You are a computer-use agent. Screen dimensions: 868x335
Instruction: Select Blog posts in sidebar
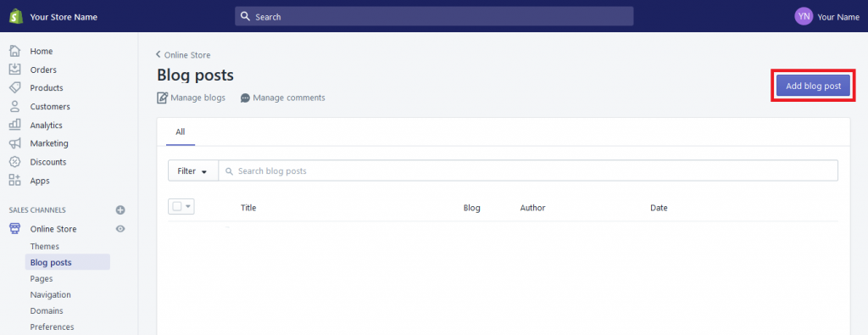click(67, 262)
